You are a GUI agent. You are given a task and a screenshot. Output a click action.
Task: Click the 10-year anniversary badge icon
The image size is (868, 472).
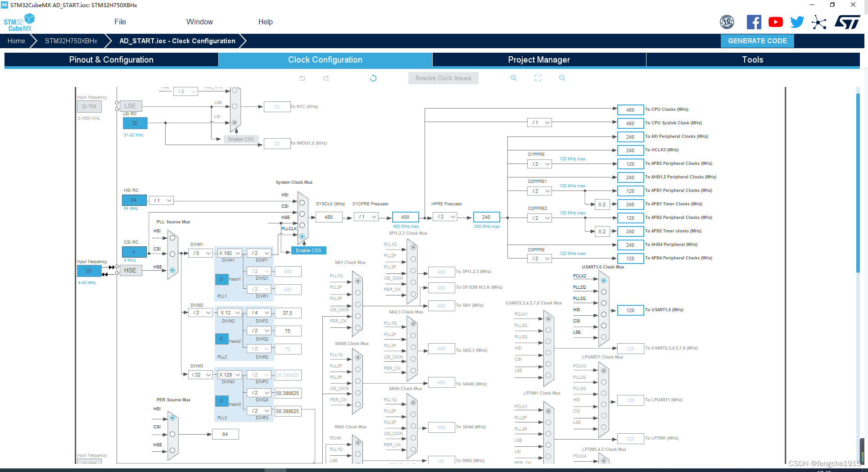point(727,22)
